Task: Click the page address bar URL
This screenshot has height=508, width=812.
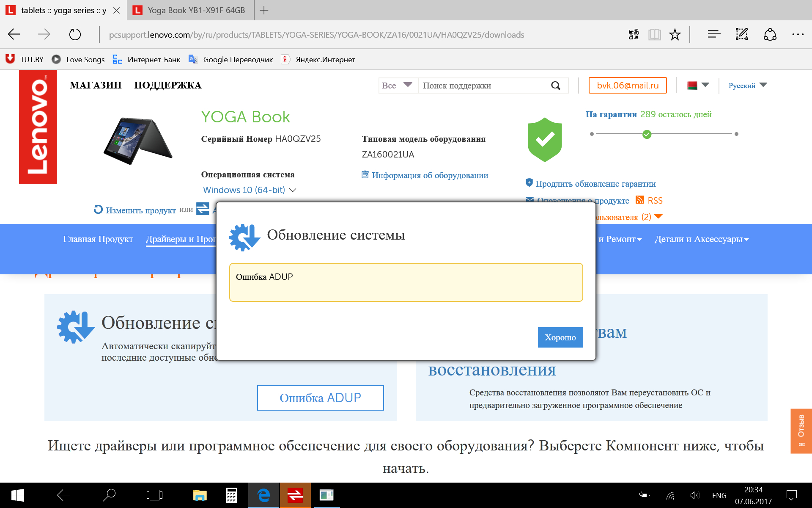Action: point(316,35)
